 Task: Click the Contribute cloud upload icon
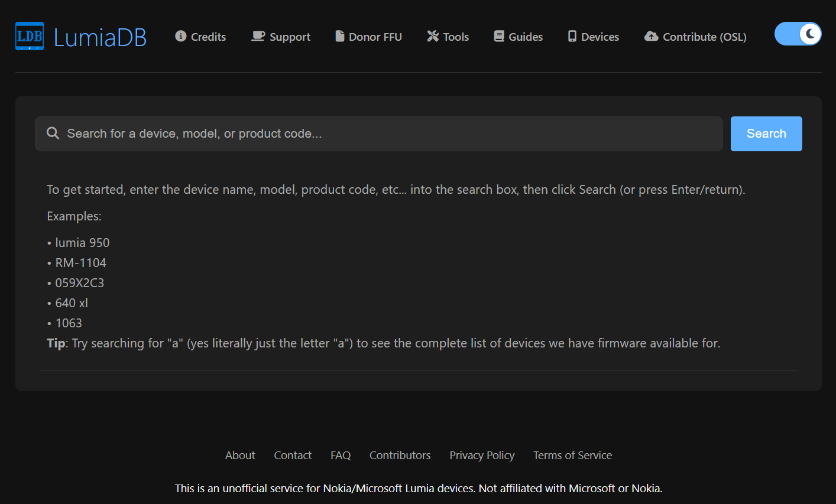(651, 36)
